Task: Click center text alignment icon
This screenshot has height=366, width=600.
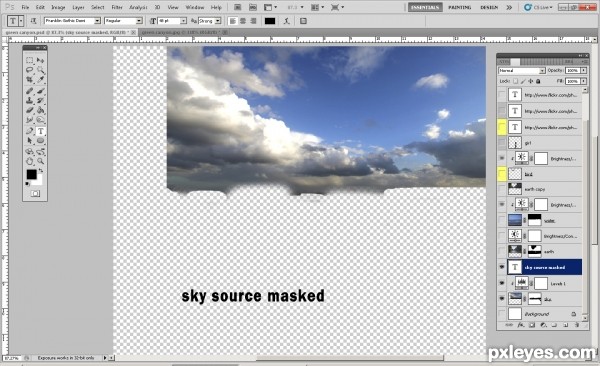Action: click(x=243, y=21)
